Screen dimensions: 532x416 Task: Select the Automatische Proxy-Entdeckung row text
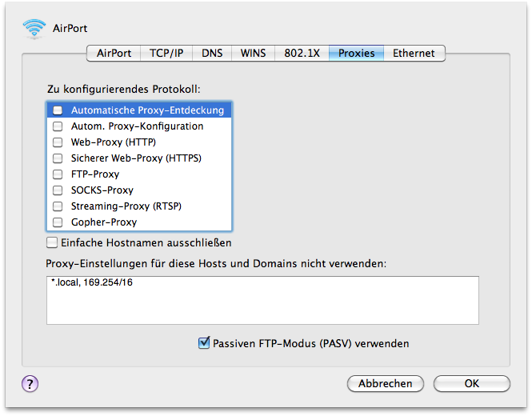coord(147,110)
